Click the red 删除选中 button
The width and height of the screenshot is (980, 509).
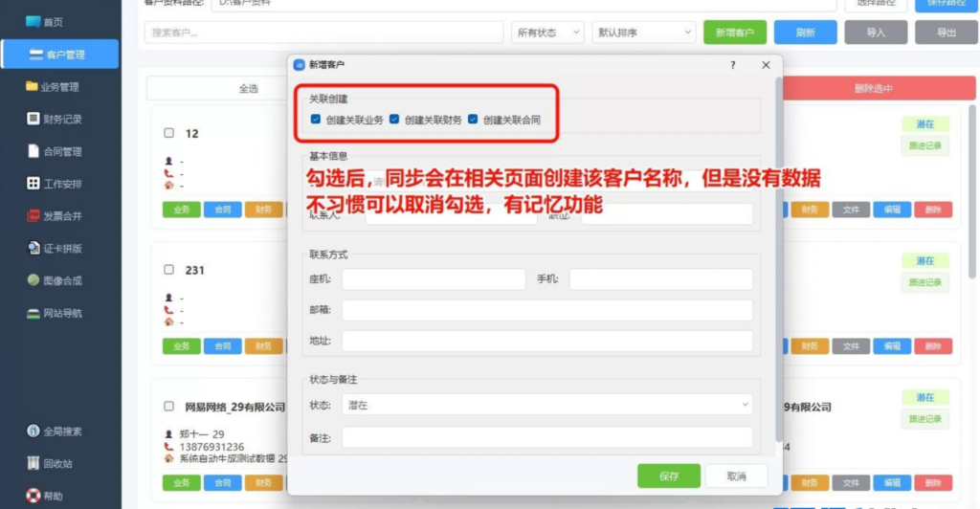click(874, 89)
